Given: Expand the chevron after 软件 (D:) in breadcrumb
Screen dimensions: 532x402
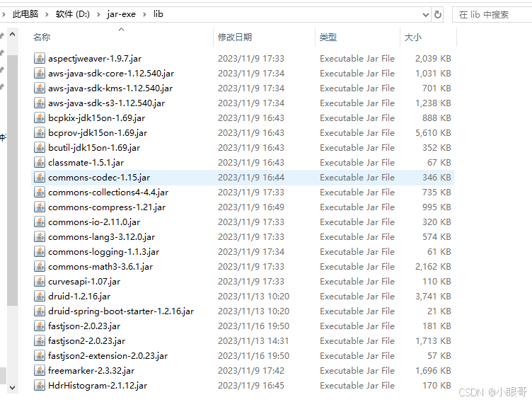Looking at the screenshot, I should tap(98, 14).
